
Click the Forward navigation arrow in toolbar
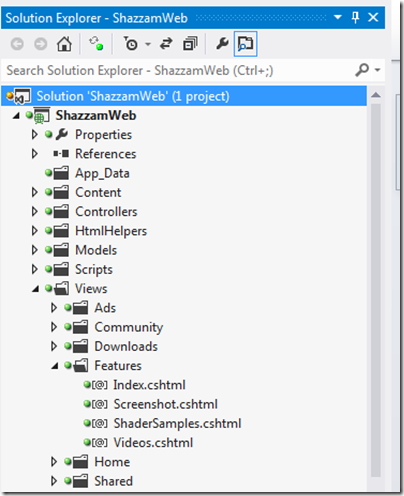[x=41, y=44]
